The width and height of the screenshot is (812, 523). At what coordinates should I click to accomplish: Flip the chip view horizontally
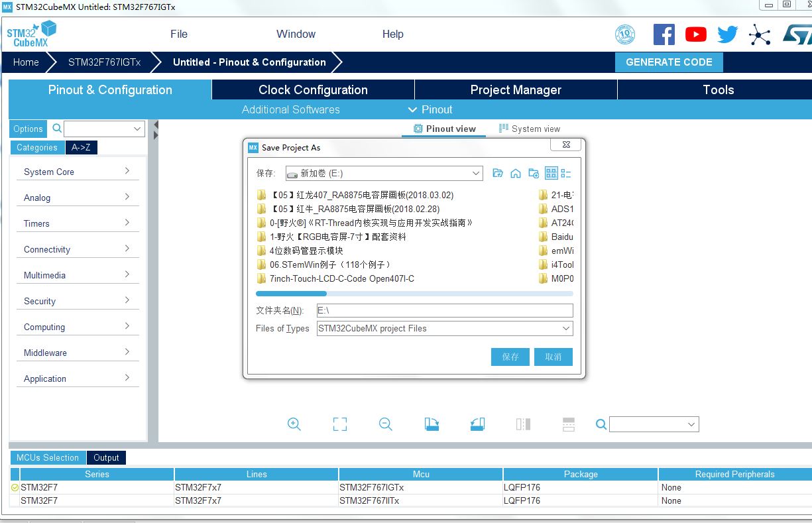click(x=523, y=424)
